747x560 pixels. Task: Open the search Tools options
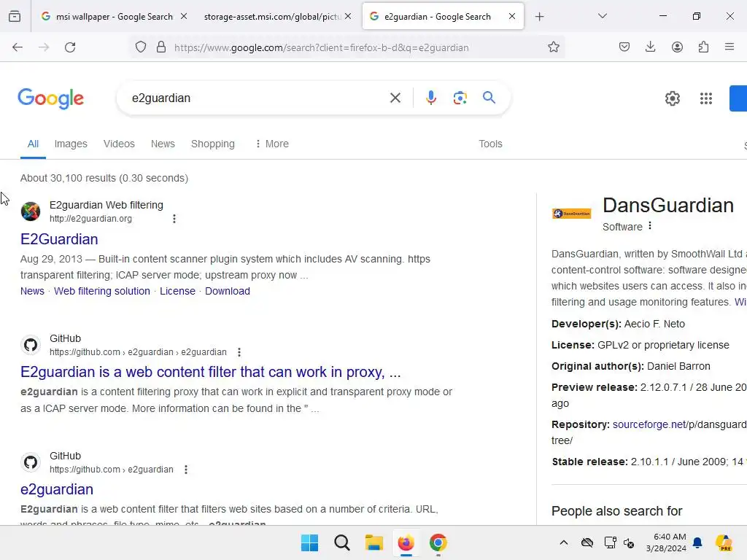(491, 144)
